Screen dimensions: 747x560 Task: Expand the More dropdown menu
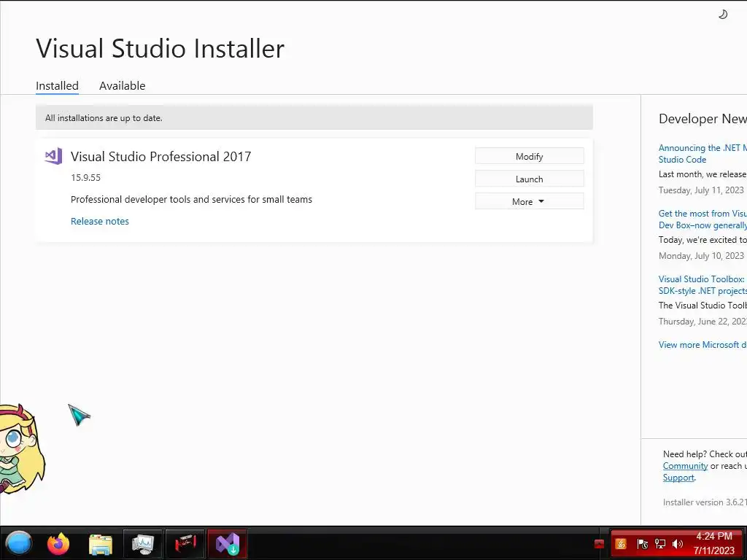(530, 201)
